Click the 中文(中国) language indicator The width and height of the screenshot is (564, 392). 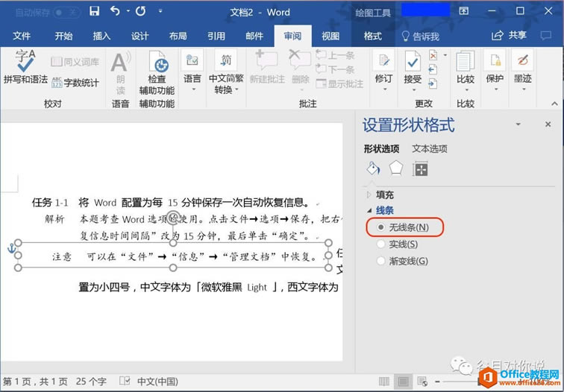pos(157,382)
